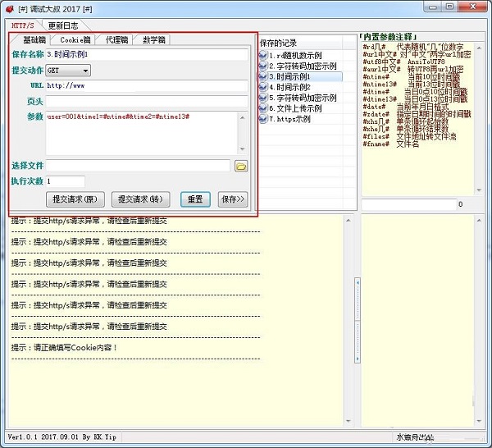Click the 保存>> button
The width and height of the screenshot is (492, 448).
click(x=232, y=199)
